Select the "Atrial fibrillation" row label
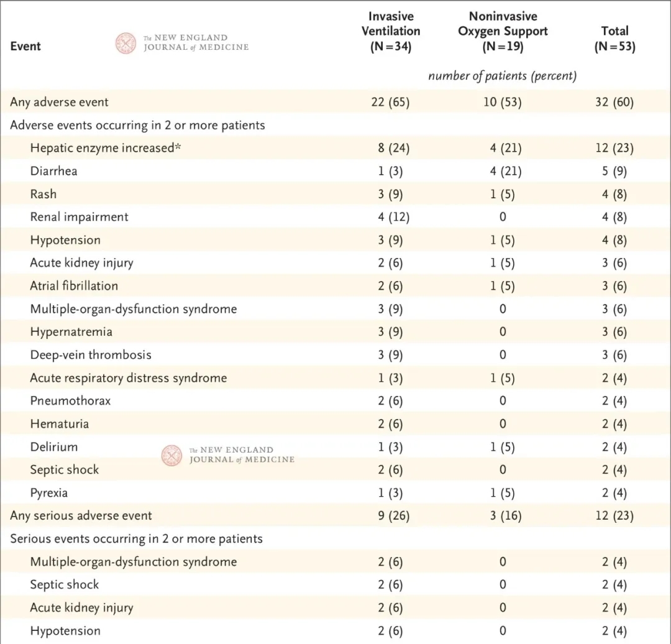Image resolution: width=671 pixels, height=644 pixels. tap(74, 286)
